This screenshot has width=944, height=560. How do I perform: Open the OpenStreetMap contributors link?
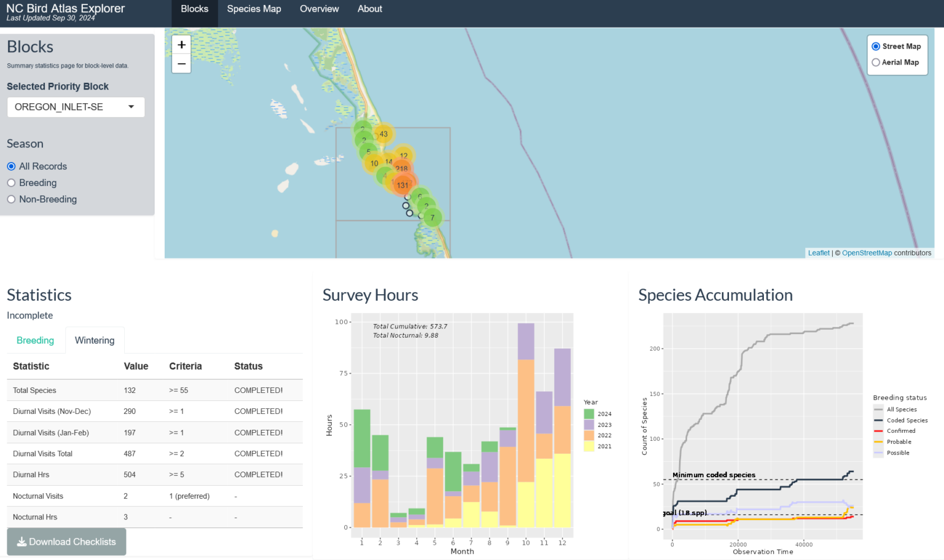click(867, 253)
